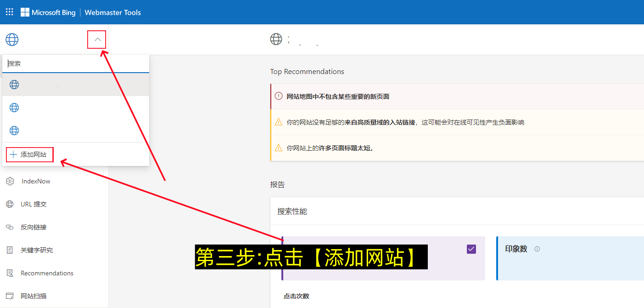The height and width of the screenshot is (308, 644).
Task: Select the Recommendations sidebar icon
Action: pos(10,273)
